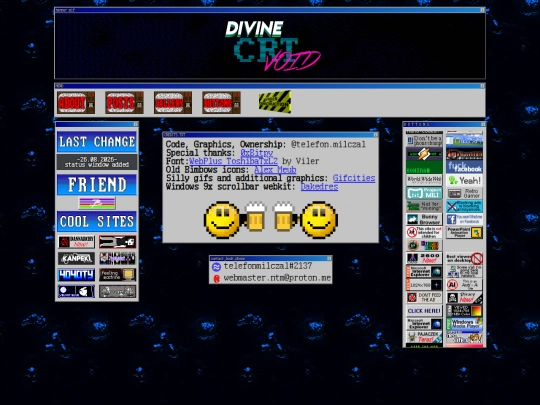Click the World Wide Web badge
The width and height of the screenshot is (540, 405).
click(x=424, y=180)
